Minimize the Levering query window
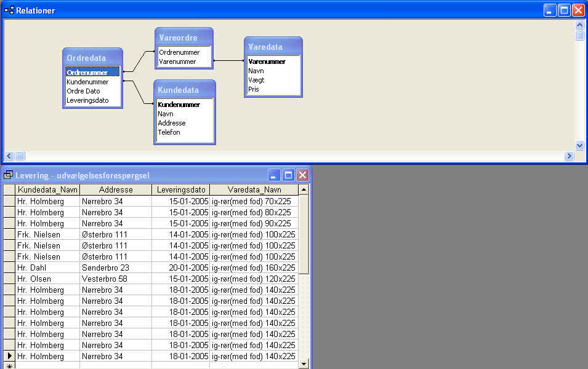This screenshot has width=588, height=369. pos(275,175)
